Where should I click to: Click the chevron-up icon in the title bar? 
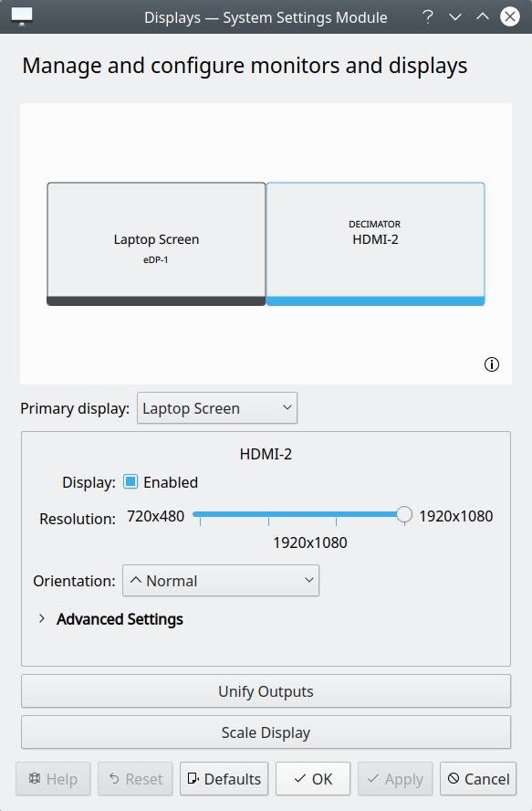tap(483, 16)
